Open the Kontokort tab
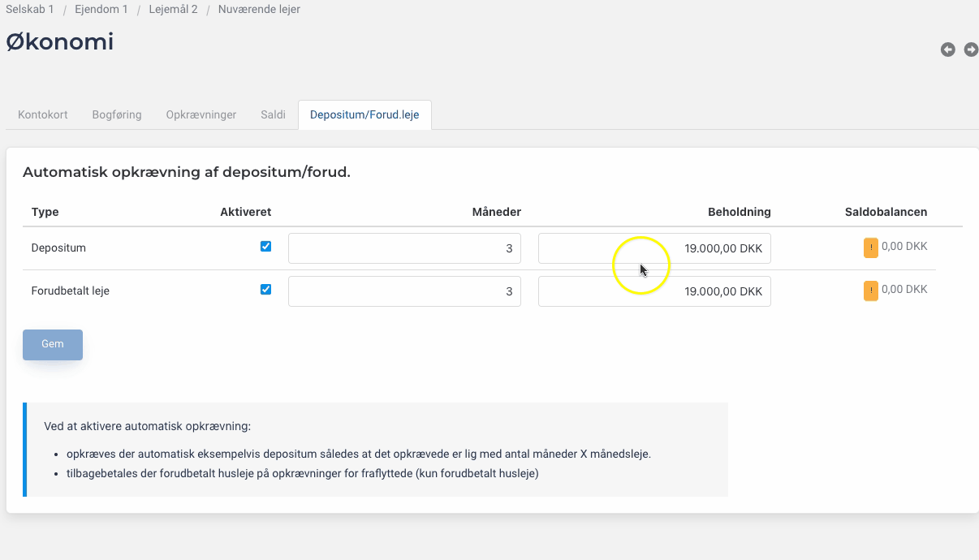Viewport: 979px width, 560px height. tap(42, 114)
